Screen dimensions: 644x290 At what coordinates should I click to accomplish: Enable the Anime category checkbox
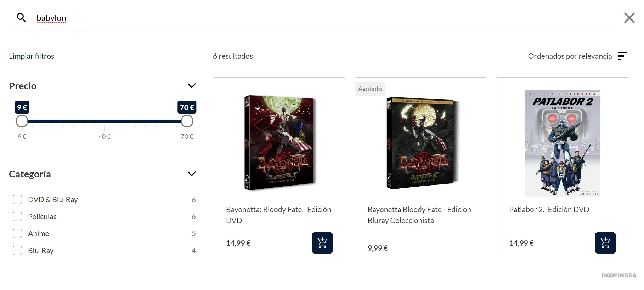point(17,233)
